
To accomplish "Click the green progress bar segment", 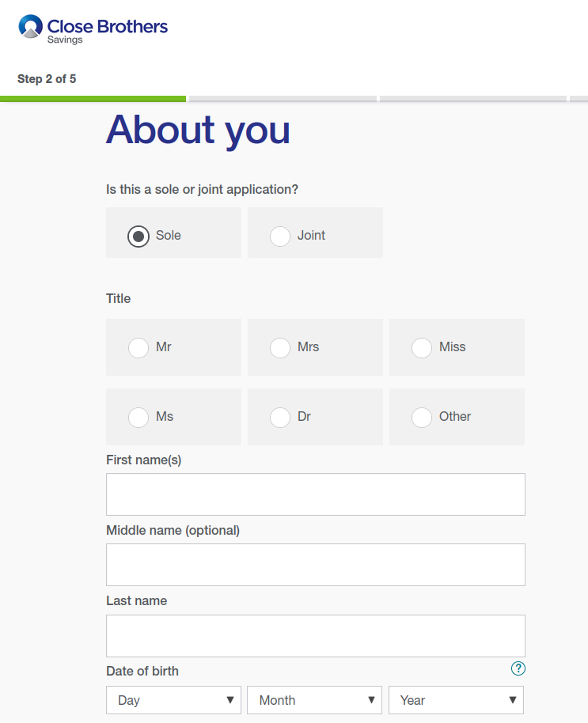I will tap(93, 99).
